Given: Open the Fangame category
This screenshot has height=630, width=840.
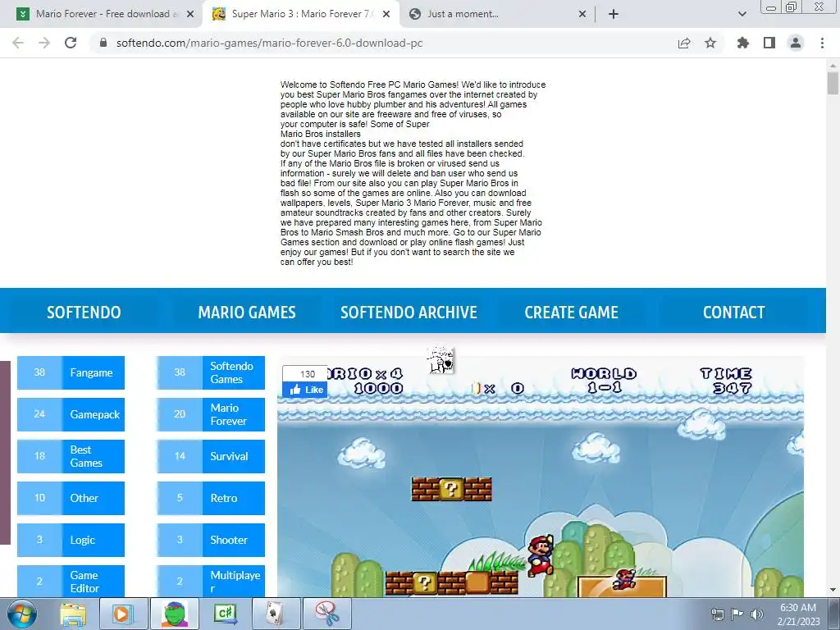Looking at the screenshot, I should [71, 372].
